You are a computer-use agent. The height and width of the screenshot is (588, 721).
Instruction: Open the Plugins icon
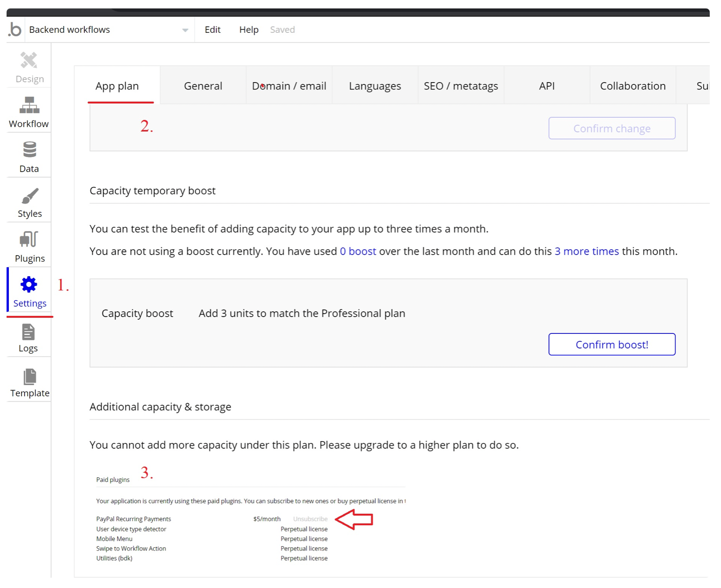tap(29, 240)
